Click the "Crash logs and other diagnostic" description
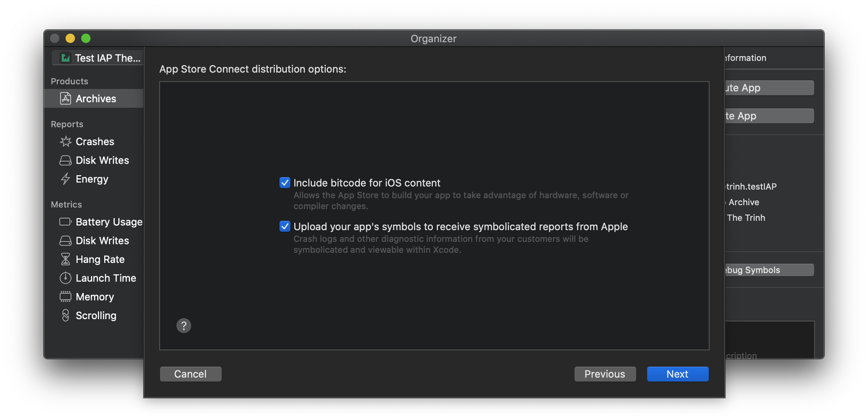This screenshot has width=868, height=419. [x=441, y=244]
